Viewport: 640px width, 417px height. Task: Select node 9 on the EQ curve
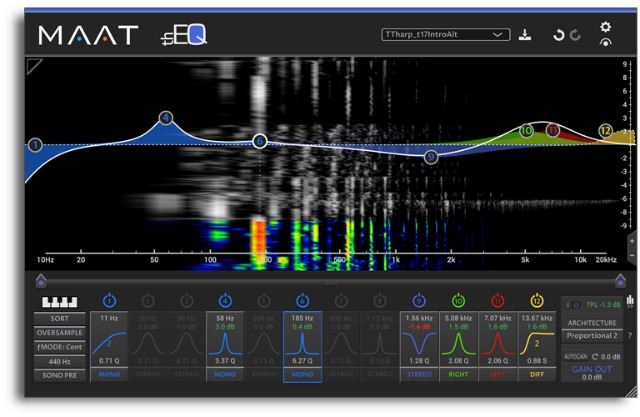[x=431, y=157]
